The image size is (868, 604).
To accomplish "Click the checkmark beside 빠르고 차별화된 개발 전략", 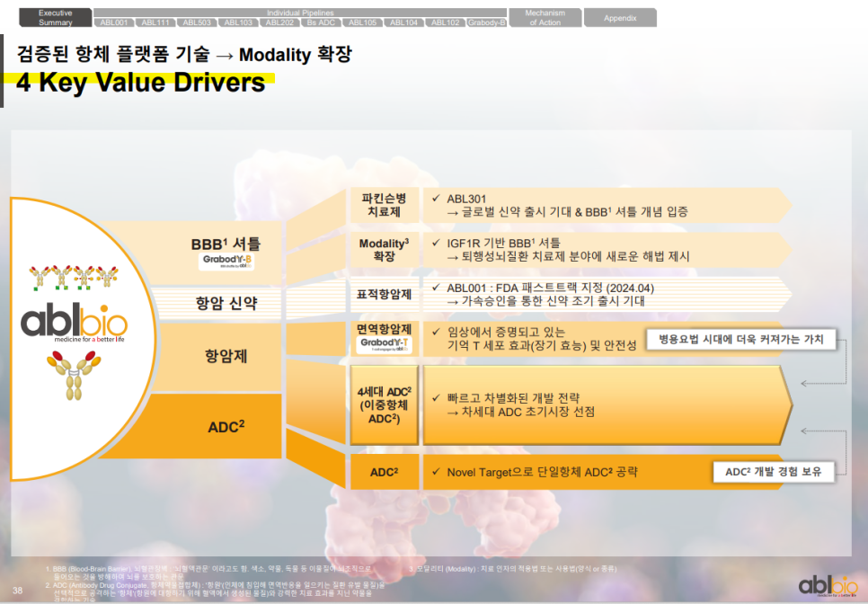I will pos(436,397).
